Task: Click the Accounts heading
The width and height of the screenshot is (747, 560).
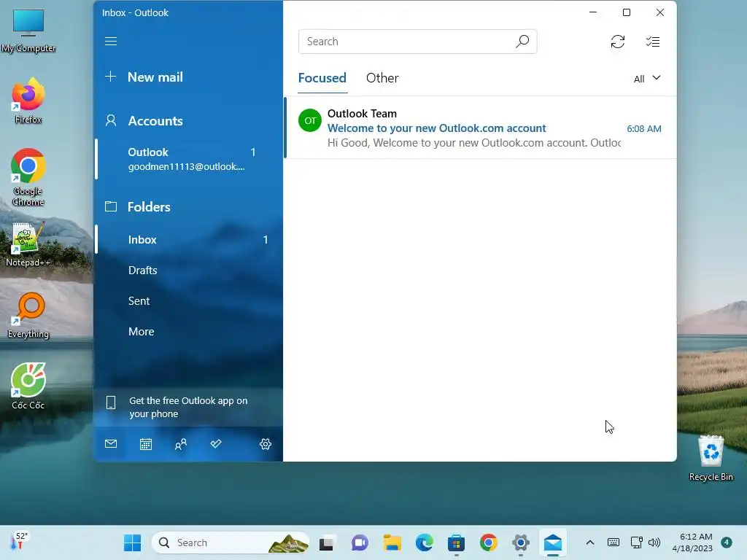Action: (x=155, y=121)
